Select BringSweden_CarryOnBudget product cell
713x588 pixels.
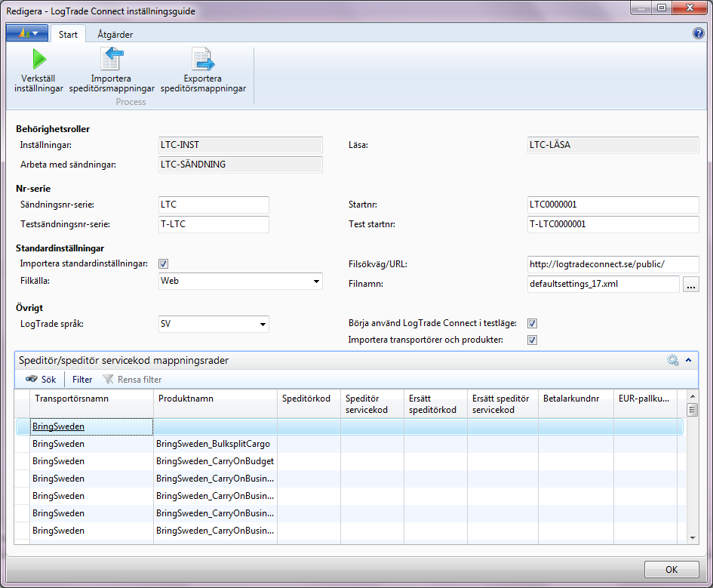tap(215, 461)
